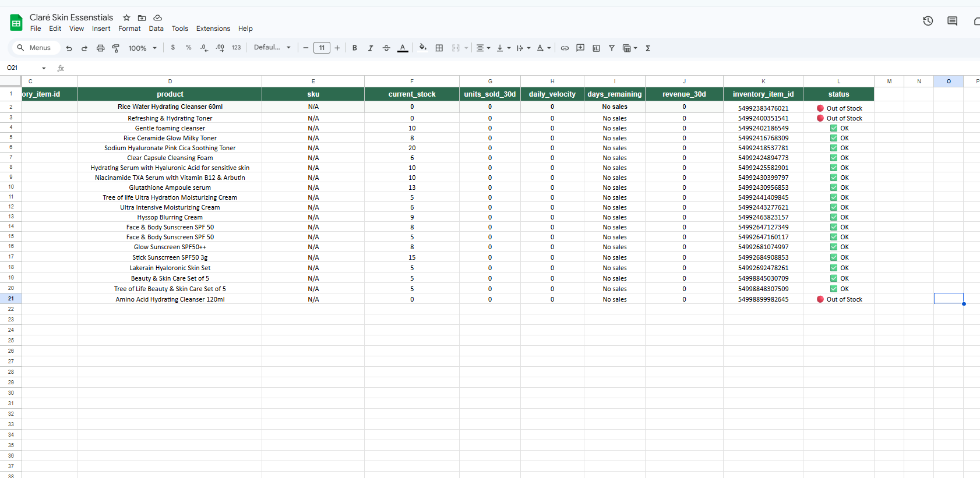Open vertical align dropdown
The image size is (980, 478).
coord(503,48)
